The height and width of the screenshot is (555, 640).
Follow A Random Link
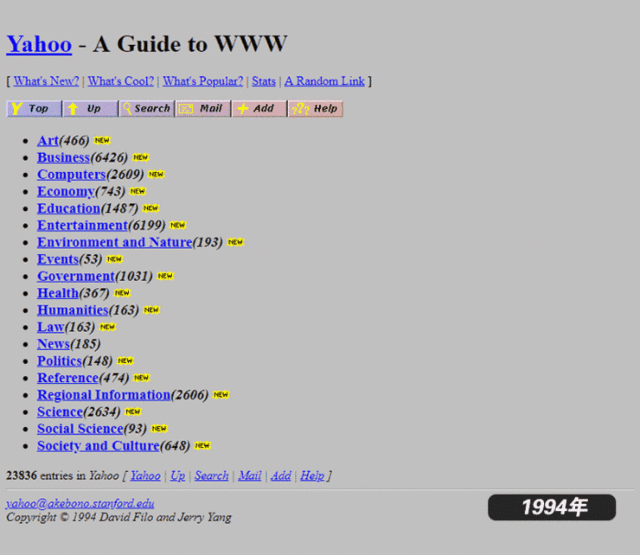pyautogui.click(x=324, y=81)
